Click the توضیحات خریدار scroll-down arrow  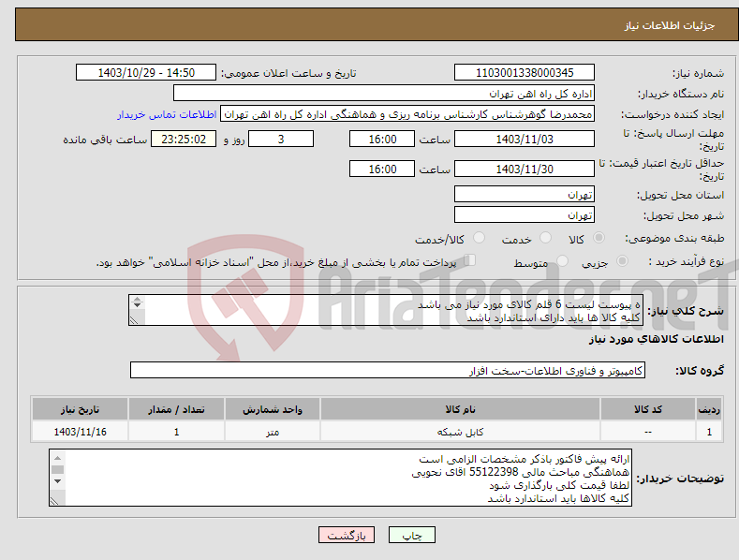57,481
